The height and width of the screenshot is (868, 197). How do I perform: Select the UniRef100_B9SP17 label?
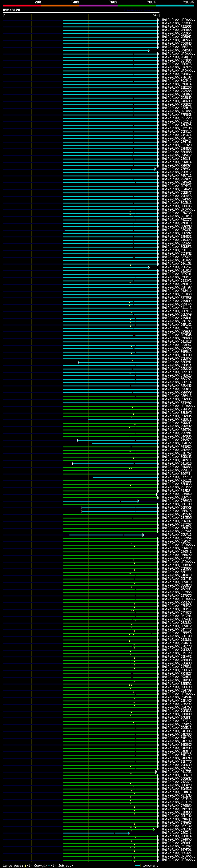tap(177, 81)
